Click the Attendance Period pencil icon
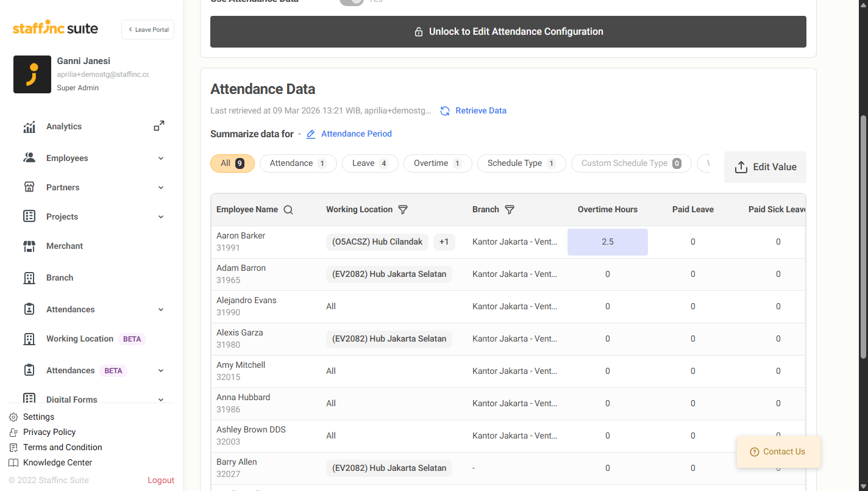This screenshot has height=491, width=868. 311,134
